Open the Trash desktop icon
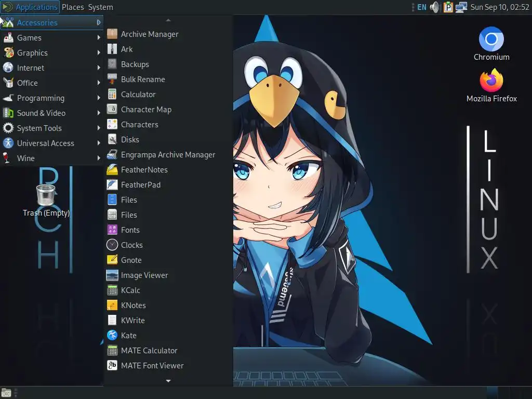 tap(46, 201)
